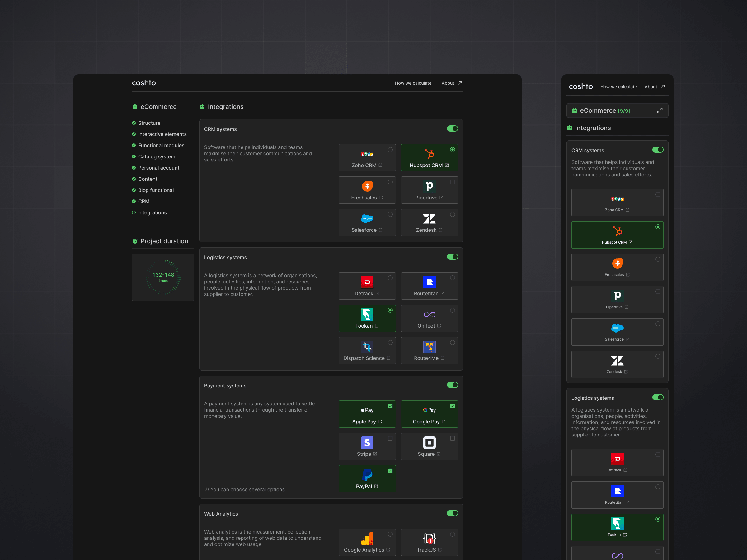
Task: Click About link in desktop header
Action: (448, 83)
